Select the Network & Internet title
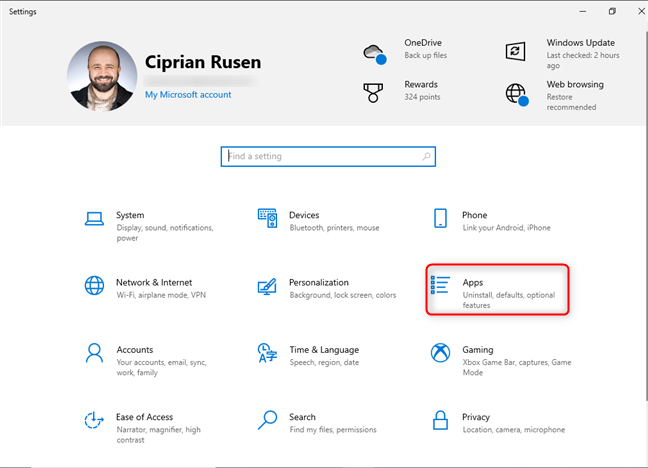 pyautogui.click(x=154, y=282)
